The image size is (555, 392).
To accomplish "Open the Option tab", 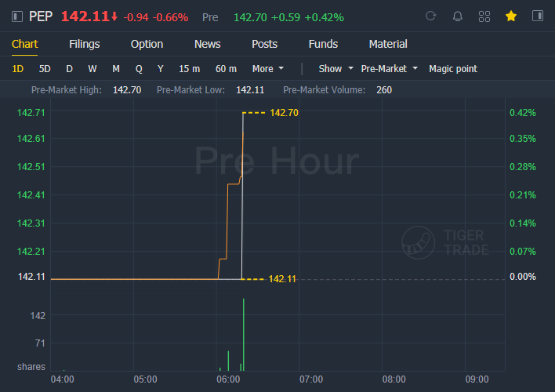I will 147,44.
